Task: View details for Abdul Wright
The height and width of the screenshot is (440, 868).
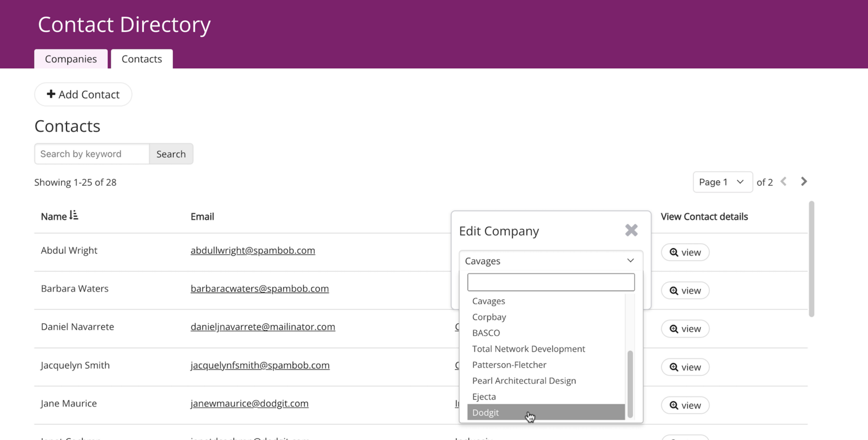Action: [x=685, y=252]
